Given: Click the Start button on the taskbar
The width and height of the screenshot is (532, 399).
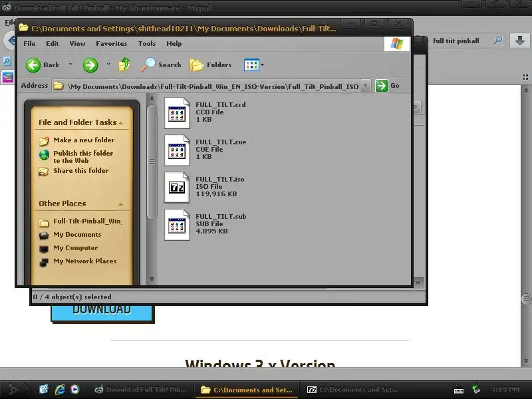Looking at the screenshot, I should tap(13, 389).
